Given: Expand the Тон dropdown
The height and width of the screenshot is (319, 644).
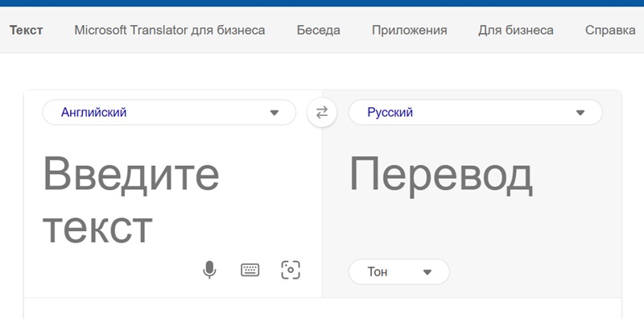Looking at the screenshot, I should 398,271.
